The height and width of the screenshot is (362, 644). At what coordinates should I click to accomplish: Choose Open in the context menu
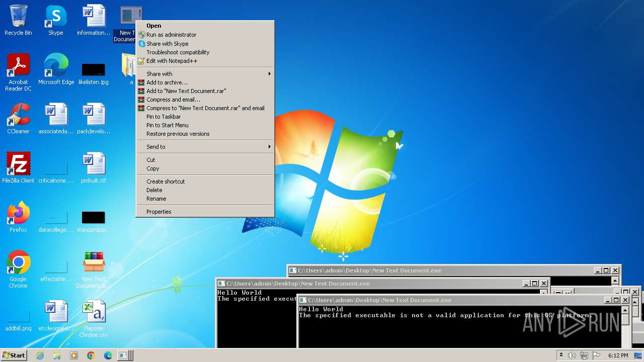(205, 26)
